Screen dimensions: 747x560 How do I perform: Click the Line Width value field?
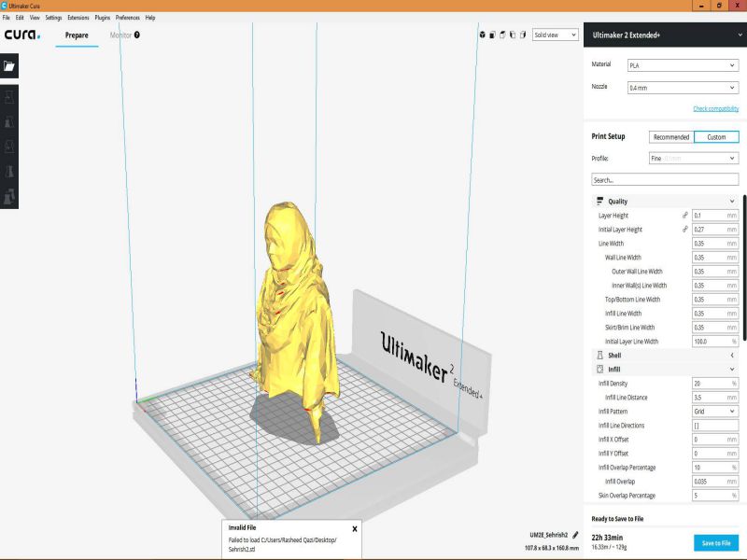point(715,244)
